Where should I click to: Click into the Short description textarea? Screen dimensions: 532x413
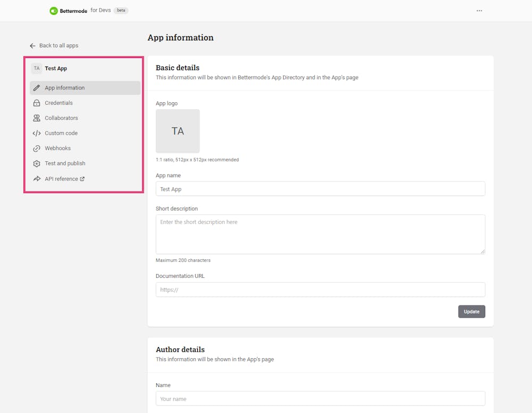(320, 234)
